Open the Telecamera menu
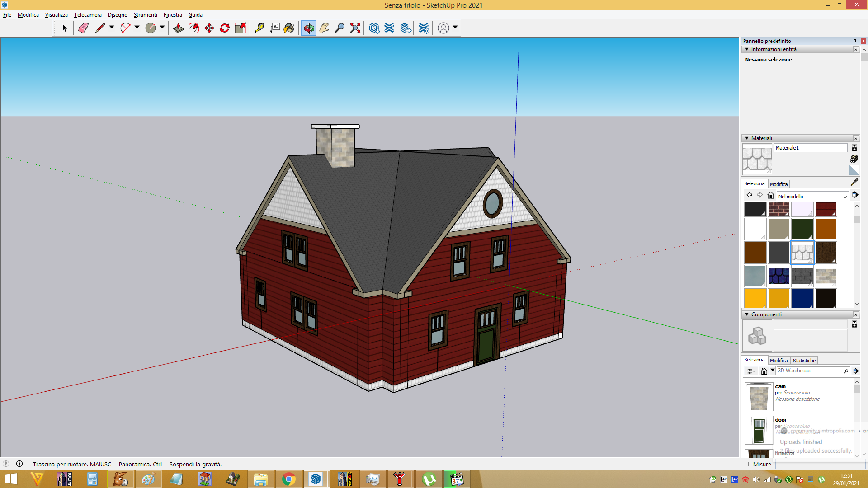 pyautogui.click(x=88, y=15)
